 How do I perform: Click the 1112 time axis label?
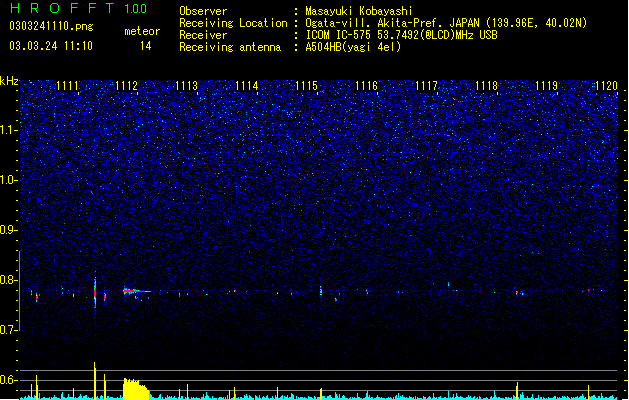point(126,86)
